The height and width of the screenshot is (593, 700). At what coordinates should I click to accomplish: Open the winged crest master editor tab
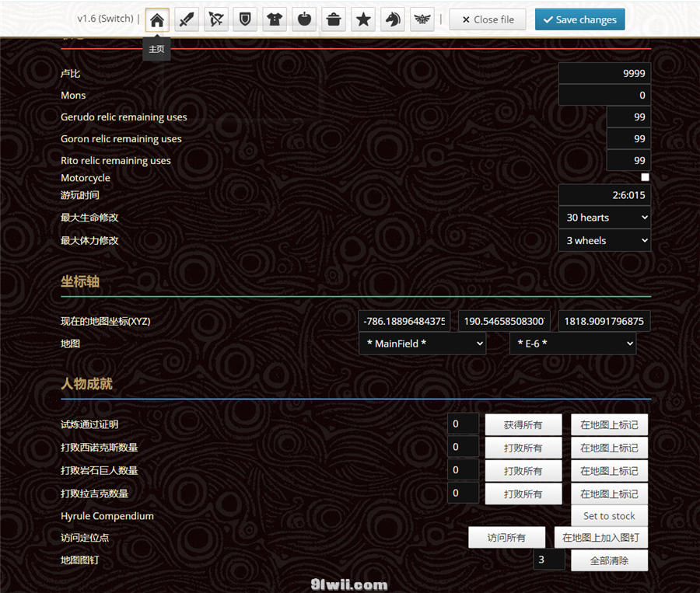coord(422,19)
